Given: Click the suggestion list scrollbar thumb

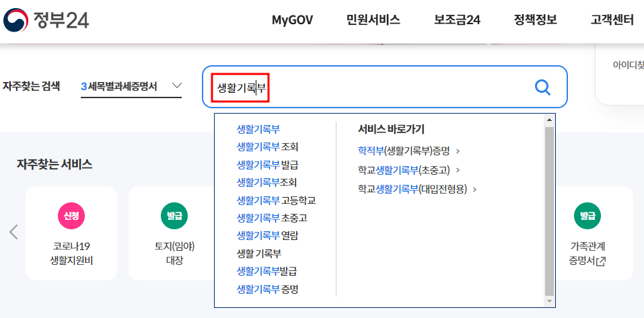Looking at the screenshot, I should coord(549,211).
